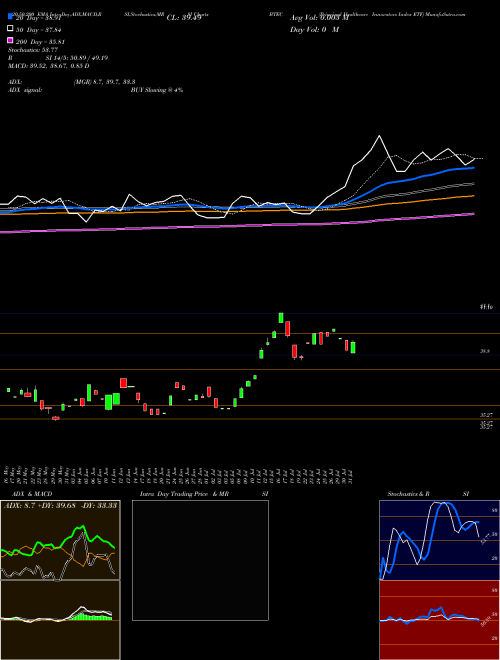Click the 'ADX: 8.7 +DY: 39.68 -DY: 33.33' header
The width and height of the screenshot is (500, 660).
pyautogui.click(x=60, y=505)
